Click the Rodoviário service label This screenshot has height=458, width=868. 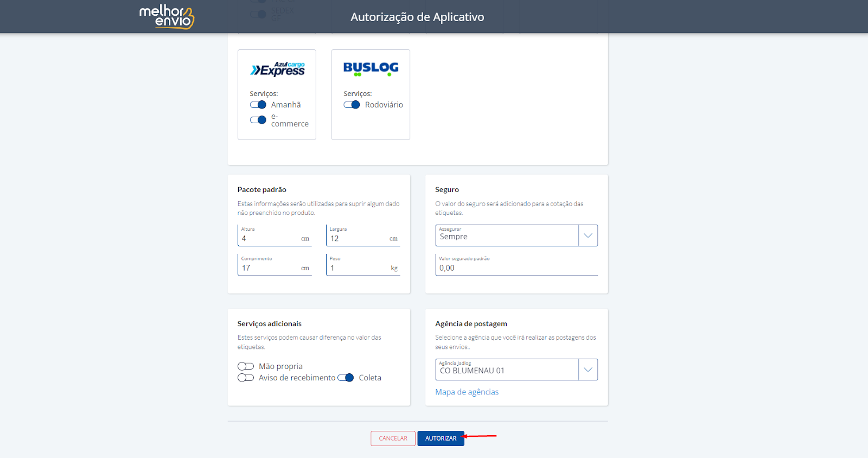(384, 105)
